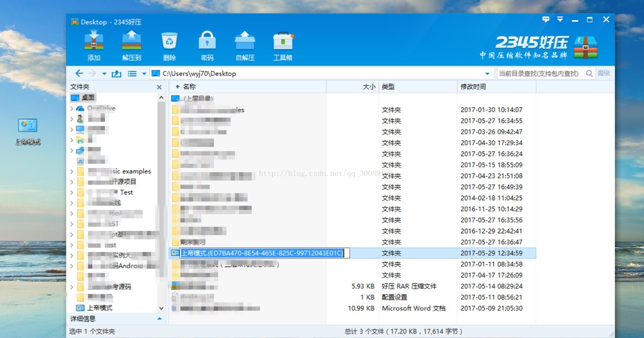
Task: Click the 2345好压 title bar app icon
Action: 75,22
